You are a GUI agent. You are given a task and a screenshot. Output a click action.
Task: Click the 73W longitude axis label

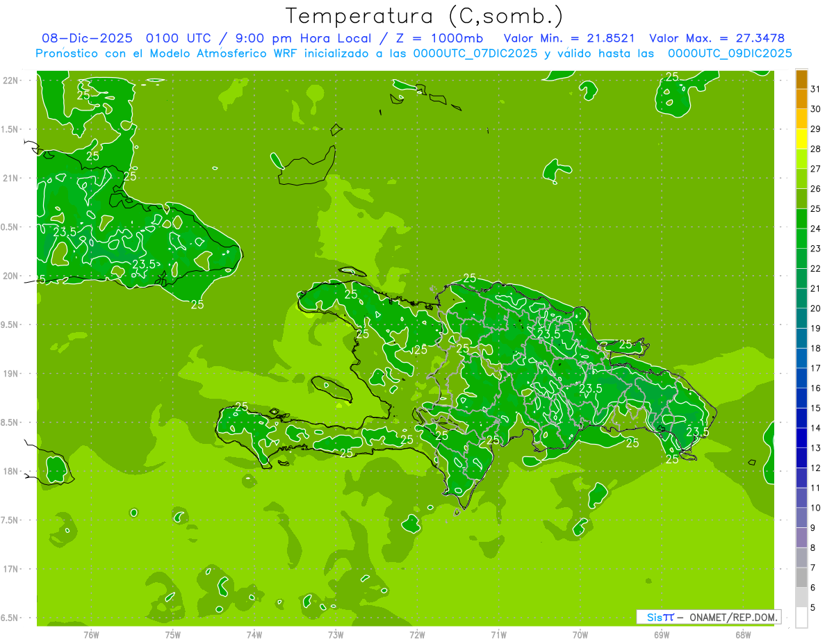pyautogui.click(x=336, y=634)
